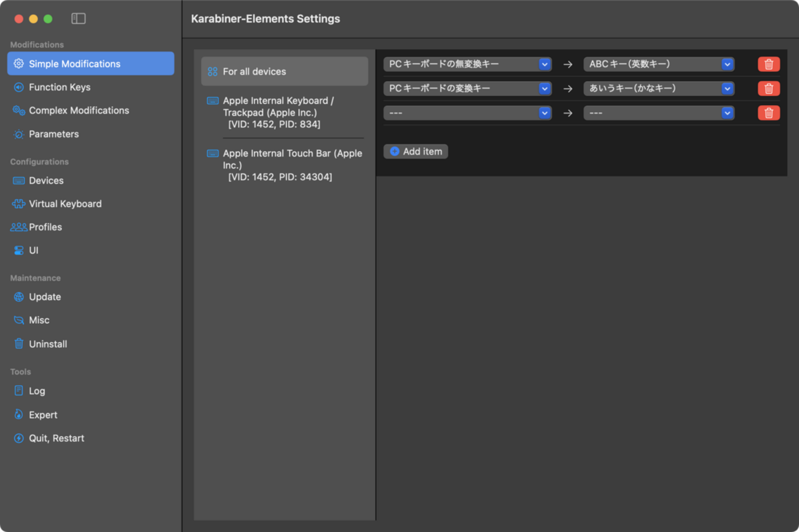
Task: Click the Complex Modifications gears icon
Action: click(18, 111)
